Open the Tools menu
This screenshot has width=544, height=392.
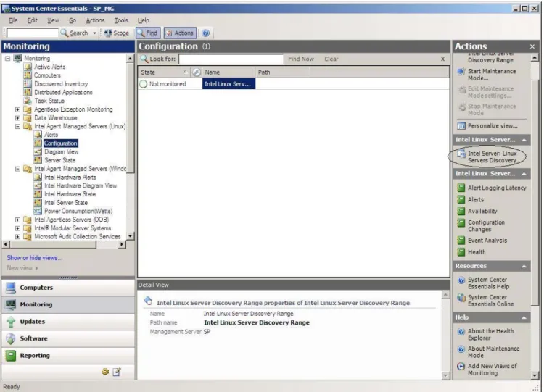[x=121, y=20]
